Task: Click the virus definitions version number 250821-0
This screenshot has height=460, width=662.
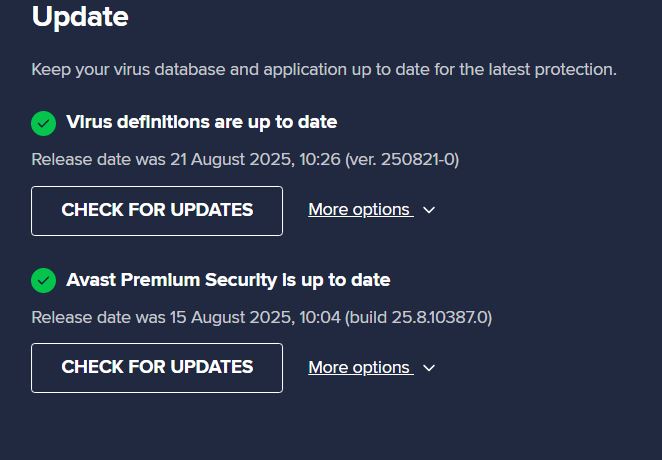Action: 418,160
